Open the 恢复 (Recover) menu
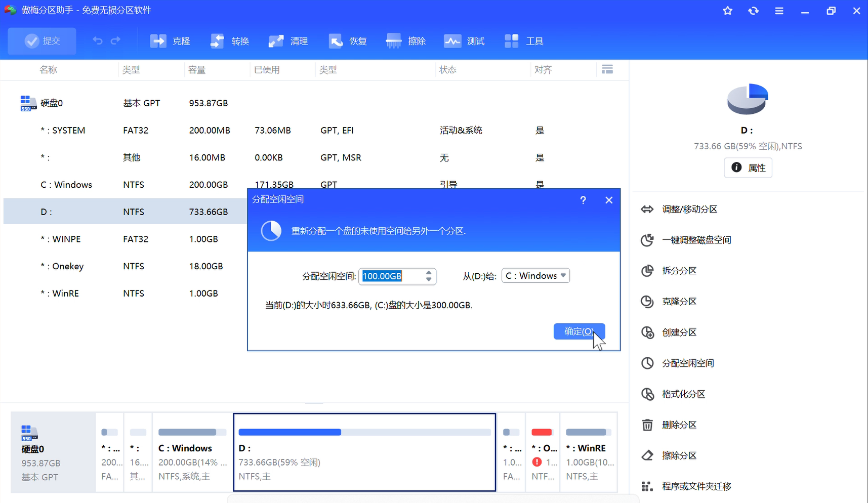The image size is (868, 503). (x=348, y=41)
